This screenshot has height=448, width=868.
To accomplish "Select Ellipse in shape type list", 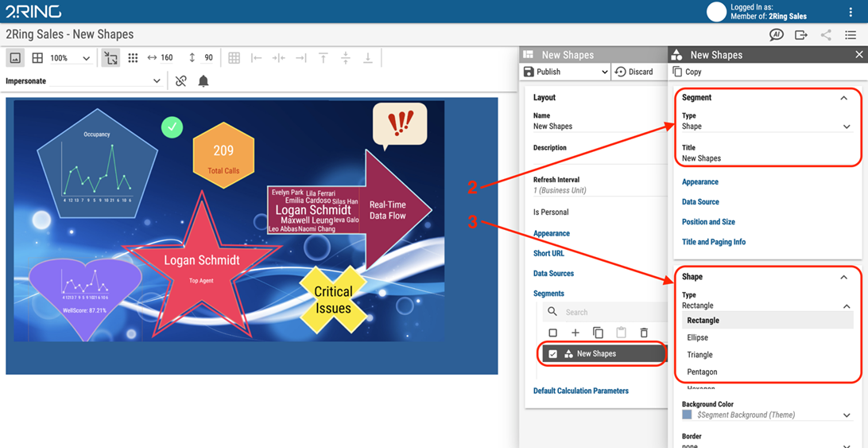I will click(x=767, y=337).
